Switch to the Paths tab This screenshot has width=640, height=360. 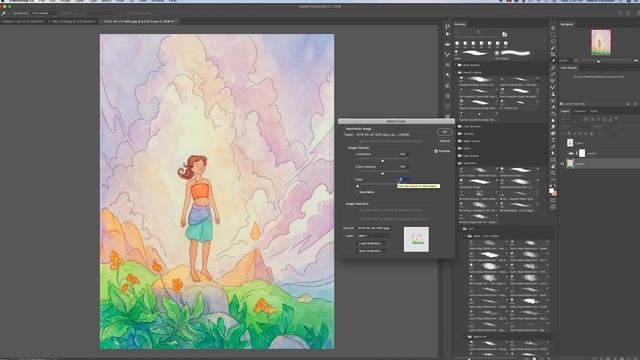[x=594, y=111]
